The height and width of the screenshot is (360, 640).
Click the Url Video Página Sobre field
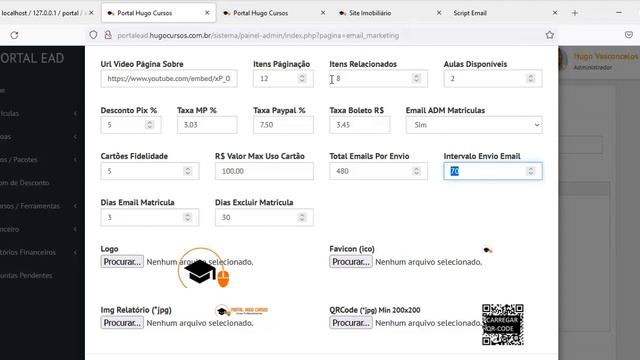(169, 78)
